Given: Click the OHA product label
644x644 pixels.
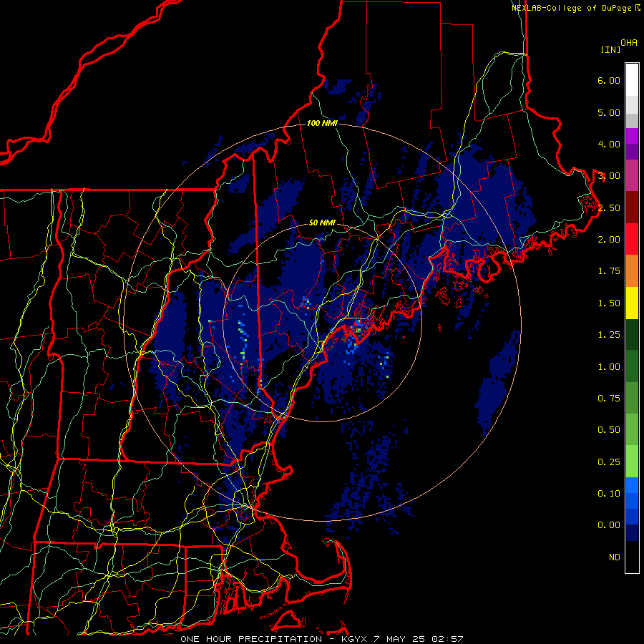Looking at the screenshot, I should tap(629, 43).
